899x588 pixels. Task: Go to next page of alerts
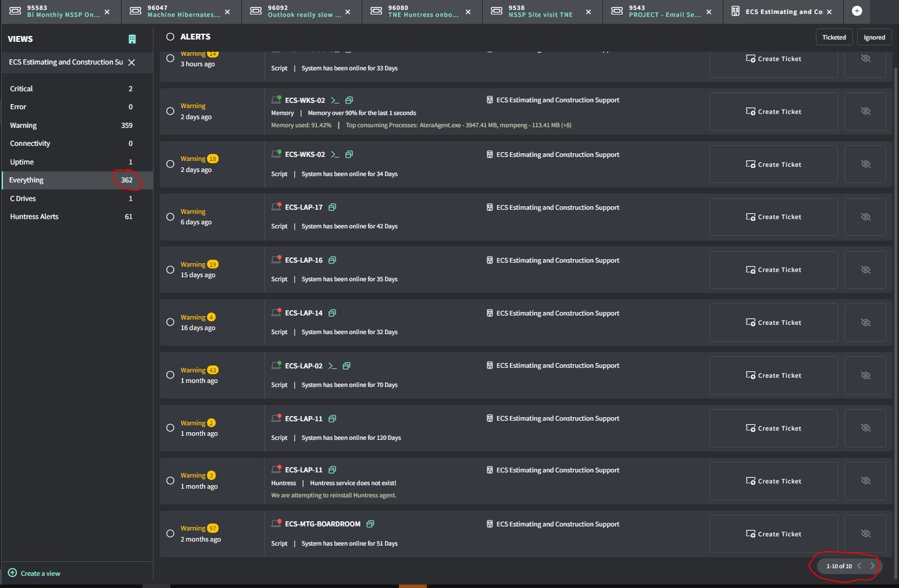[872, 566]
